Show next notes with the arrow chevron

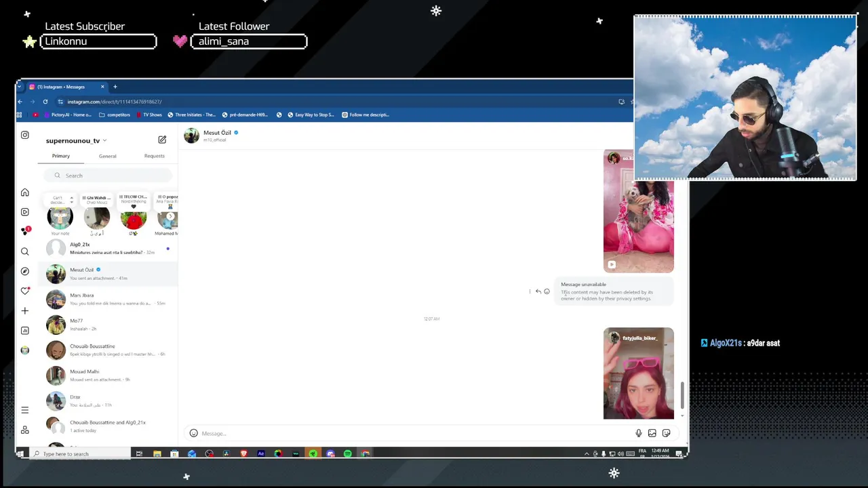pyautogui.click(x=170, y=216)
